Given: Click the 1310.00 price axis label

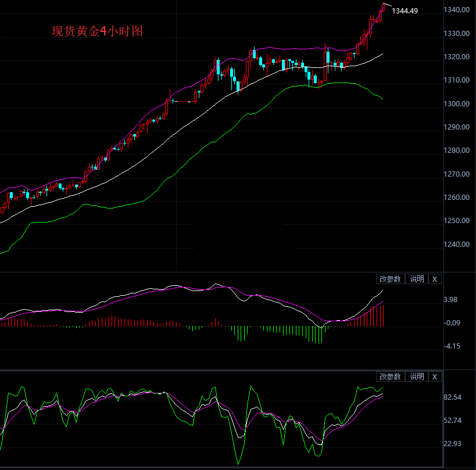Looking at the screenshot, I should pos(457,80).
